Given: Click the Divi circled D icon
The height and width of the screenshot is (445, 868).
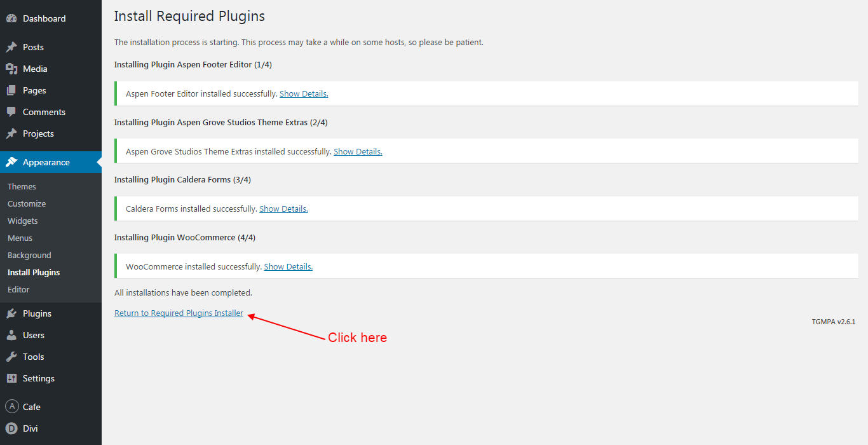Looking at the screenshot, I should tap(11, 428).
